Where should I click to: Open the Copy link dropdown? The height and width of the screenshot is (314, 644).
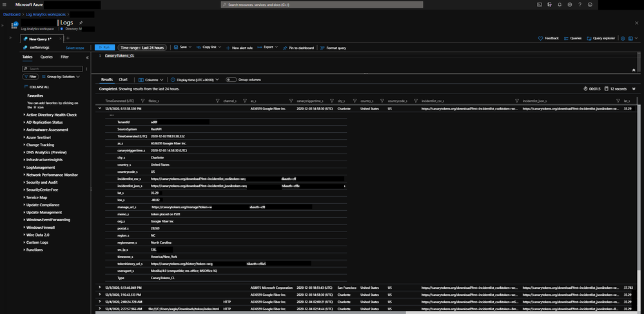209,48
